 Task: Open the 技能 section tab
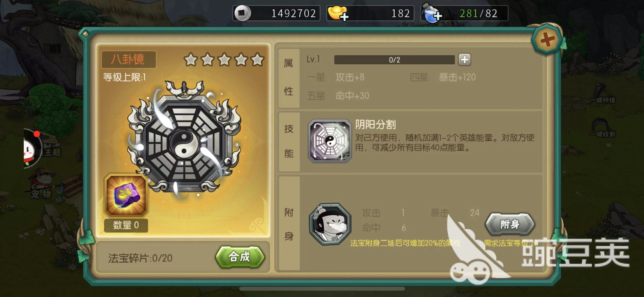click(289, 141)
